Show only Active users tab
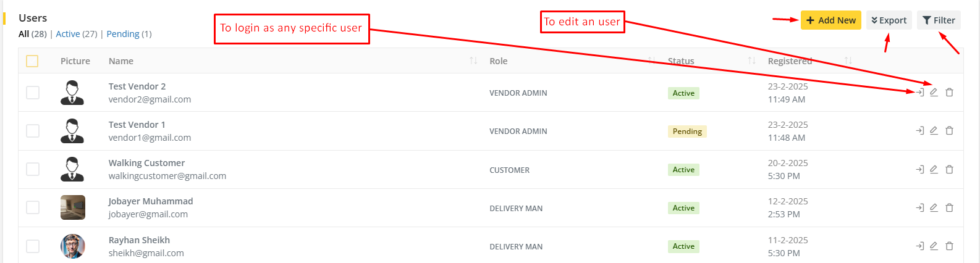 pos(68,34)
